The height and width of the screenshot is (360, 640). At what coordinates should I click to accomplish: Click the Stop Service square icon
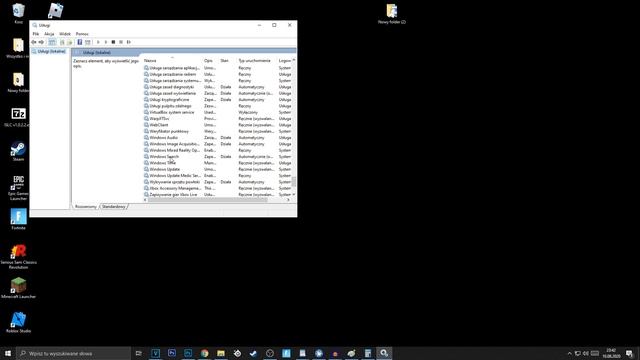click(113, 42)
